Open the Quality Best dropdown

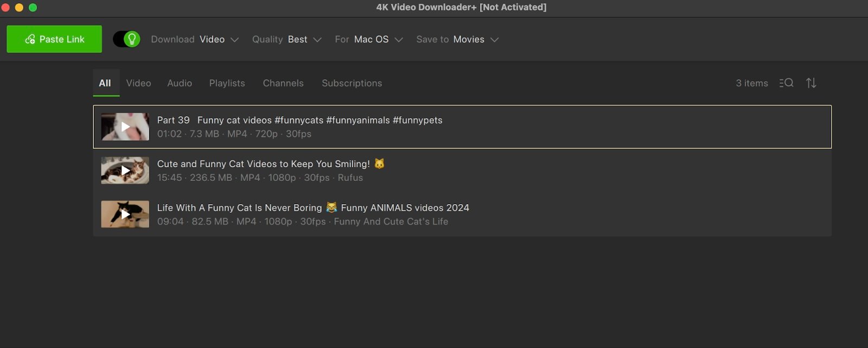coord(287,40)
